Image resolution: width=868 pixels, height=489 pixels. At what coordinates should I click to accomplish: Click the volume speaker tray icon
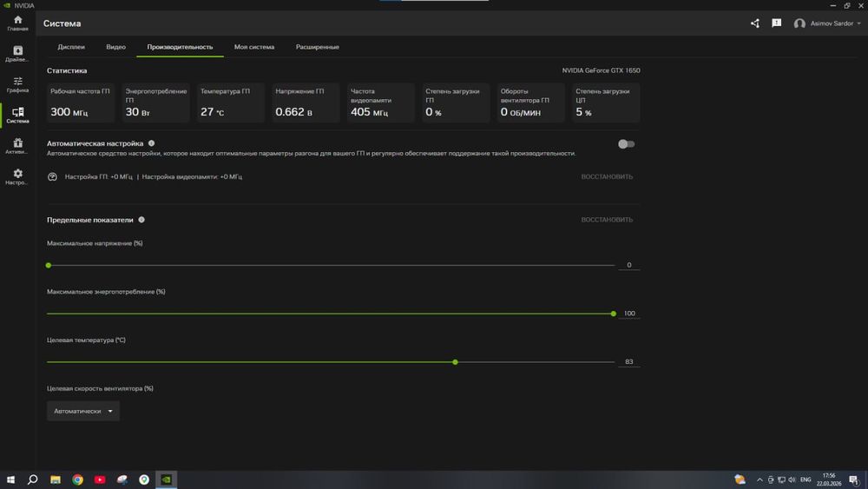coord(792,479)
